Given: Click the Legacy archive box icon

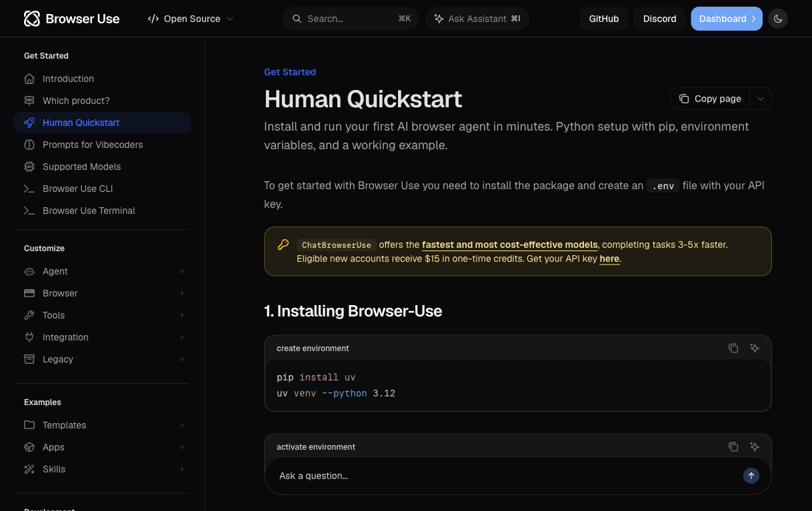Looking at the screenshot, I should (x=29, y=359).
